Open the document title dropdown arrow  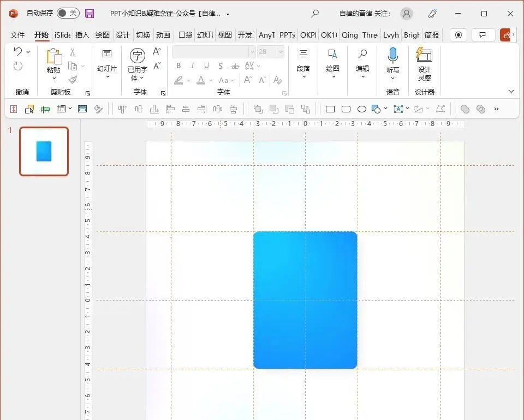(228, 14)
